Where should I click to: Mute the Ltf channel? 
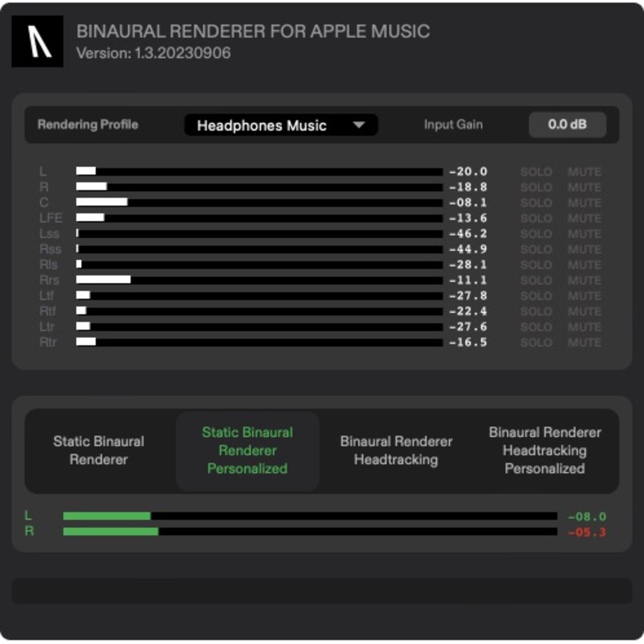(x=584, y=296)
